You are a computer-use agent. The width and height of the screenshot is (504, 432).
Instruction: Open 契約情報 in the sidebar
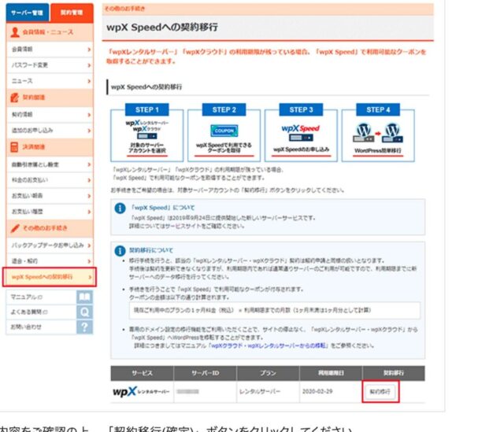[50, 114]
